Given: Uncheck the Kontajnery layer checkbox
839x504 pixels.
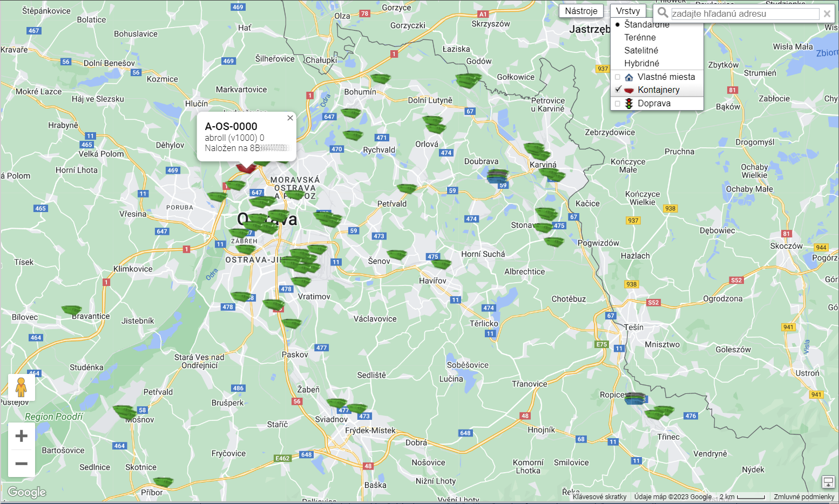Looking at the screenshot, I should 618,90.
